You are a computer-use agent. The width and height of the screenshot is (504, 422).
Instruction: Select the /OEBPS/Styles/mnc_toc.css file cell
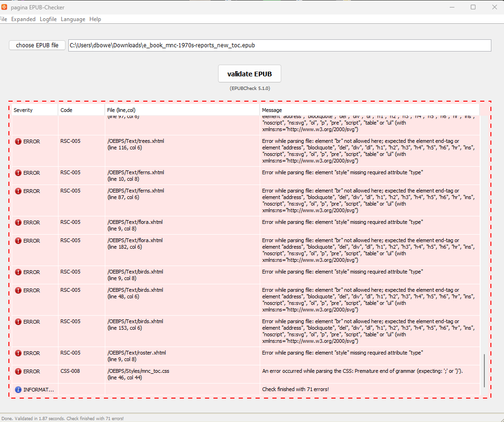click(x=182, y=374)
